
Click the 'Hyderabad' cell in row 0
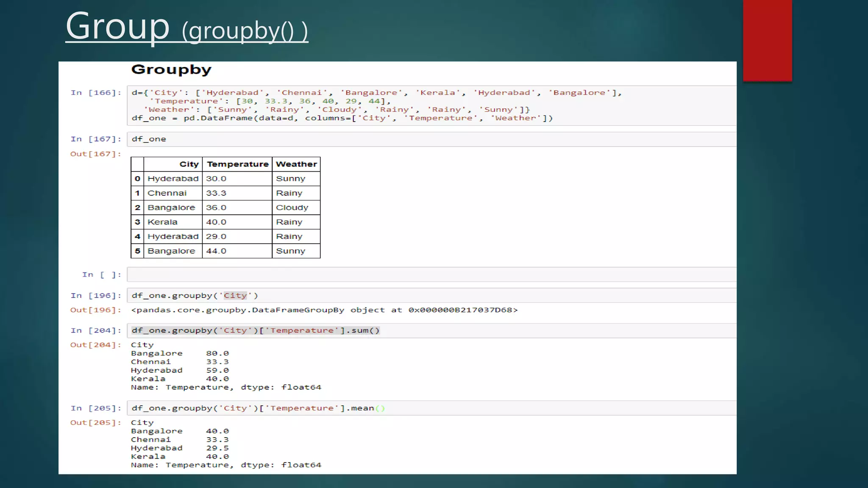(x=173, y=179)
